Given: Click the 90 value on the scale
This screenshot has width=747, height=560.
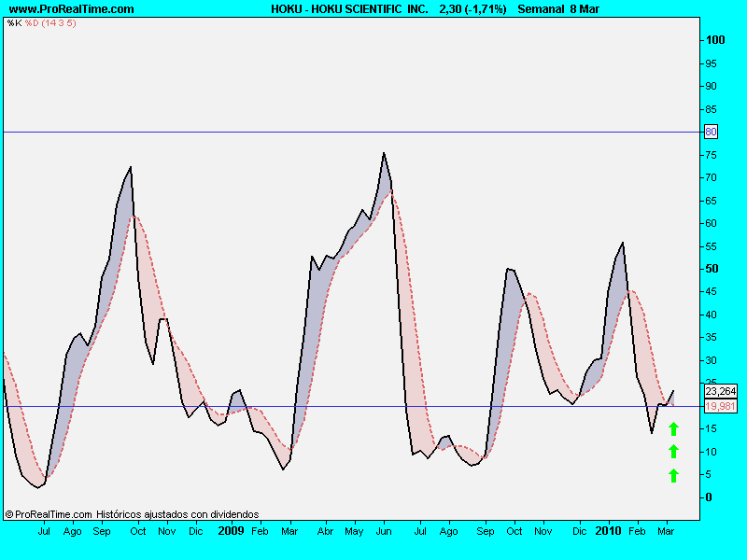Looking at the screenshot, I should coord(711,86).
